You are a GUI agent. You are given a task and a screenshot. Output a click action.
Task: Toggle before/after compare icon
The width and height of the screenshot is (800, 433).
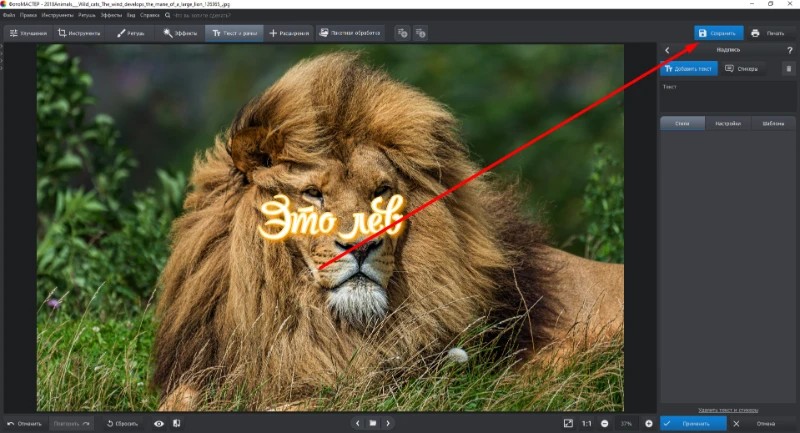(x=177, y=423)
